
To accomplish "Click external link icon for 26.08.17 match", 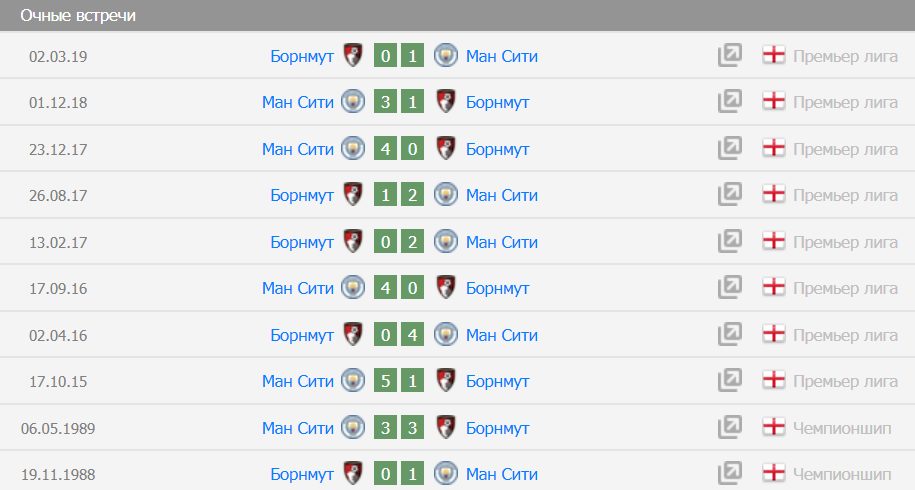I will 729,195.
